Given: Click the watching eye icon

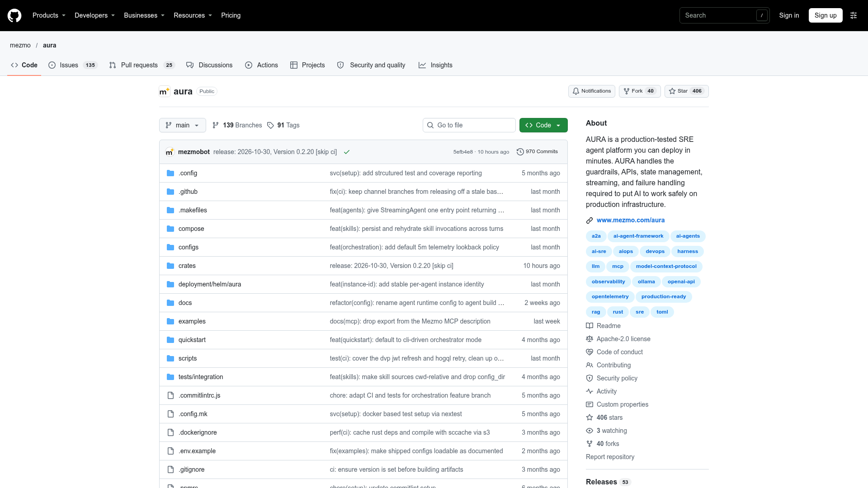Looking at the screenshot, I should 590,431.
